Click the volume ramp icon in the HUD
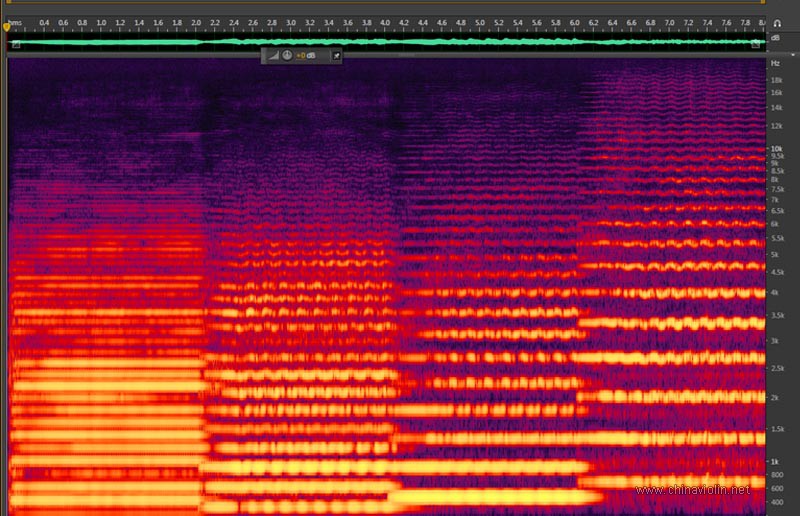 point(273,56)
